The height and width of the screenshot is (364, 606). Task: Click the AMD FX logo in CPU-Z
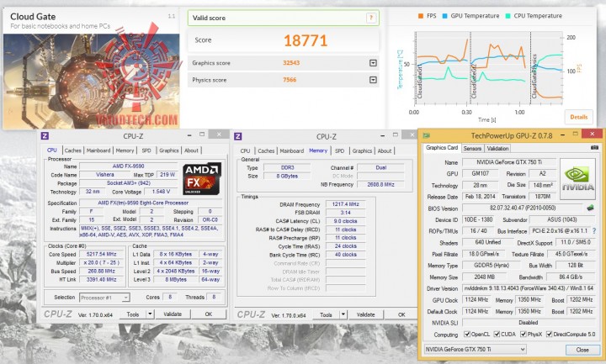tap(202, 178)
